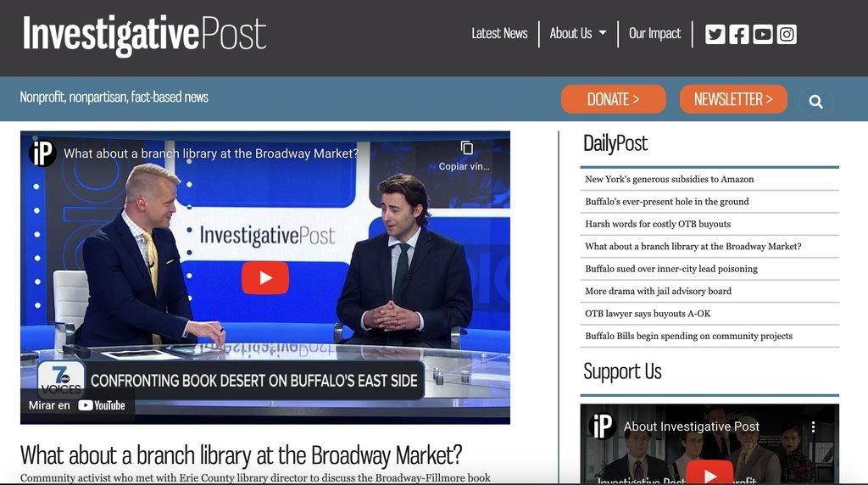The width and height of the screenshot is (868, 485).
Task: Play the About Investigative Post video
Action: 709,474
